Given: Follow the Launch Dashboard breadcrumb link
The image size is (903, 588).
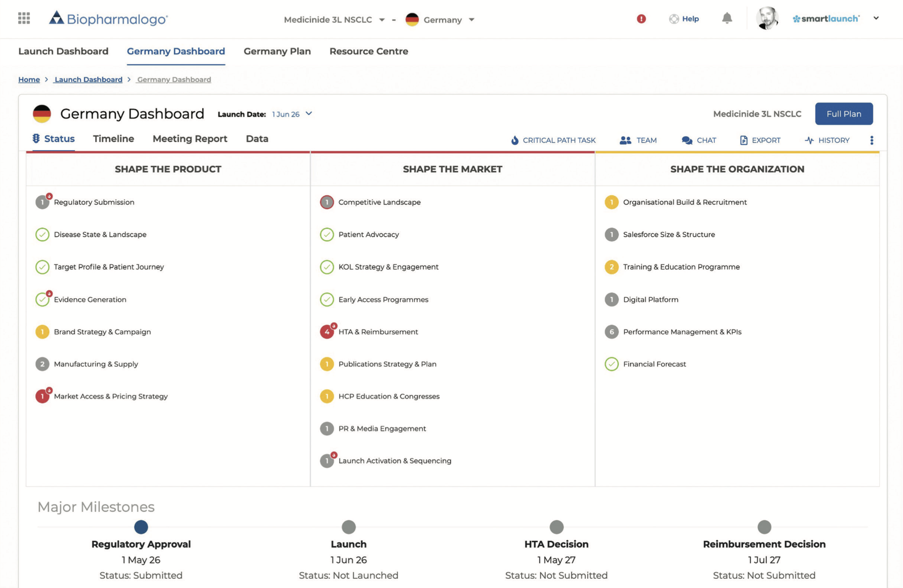Looking at the screenshot, I should (x=88, y=80).
